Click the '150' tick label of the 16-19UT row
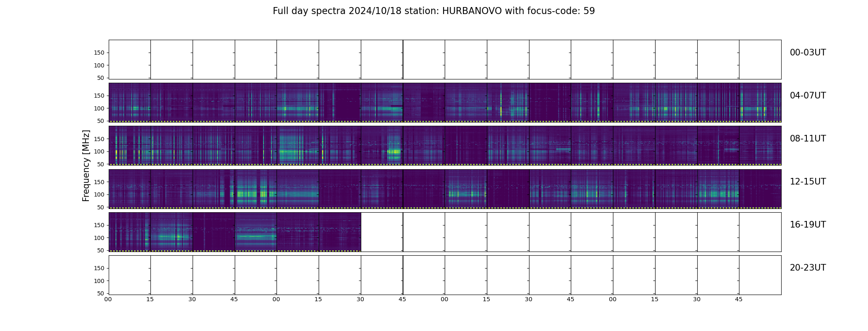 (99, 225)
